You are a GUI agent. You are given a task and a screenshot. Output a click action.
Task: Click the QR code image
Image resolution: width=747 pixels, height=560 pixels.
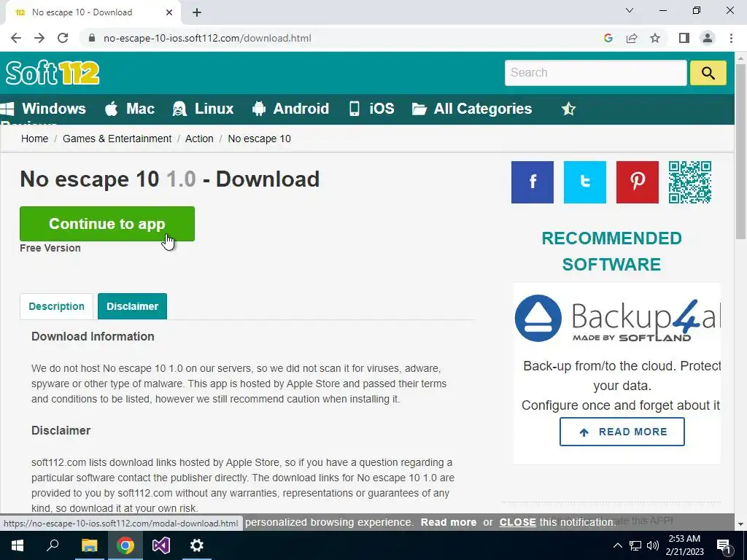click(690, 182)
